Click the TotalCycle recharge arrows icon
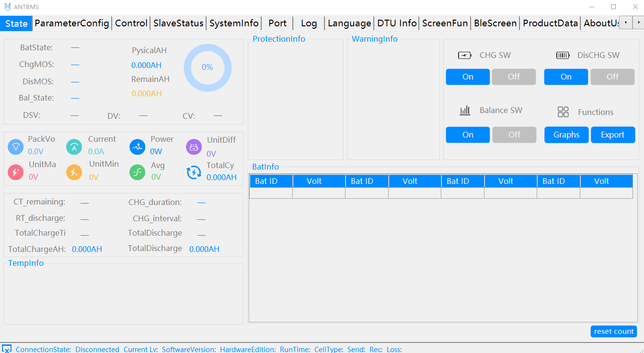Image resolution: width=644 pixels, height=353 pixels. point(194,172)
